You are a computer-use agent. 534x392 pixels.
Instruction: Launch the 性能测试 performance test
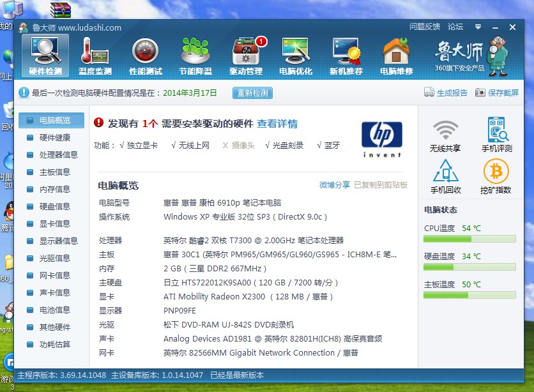pos(146,56)
